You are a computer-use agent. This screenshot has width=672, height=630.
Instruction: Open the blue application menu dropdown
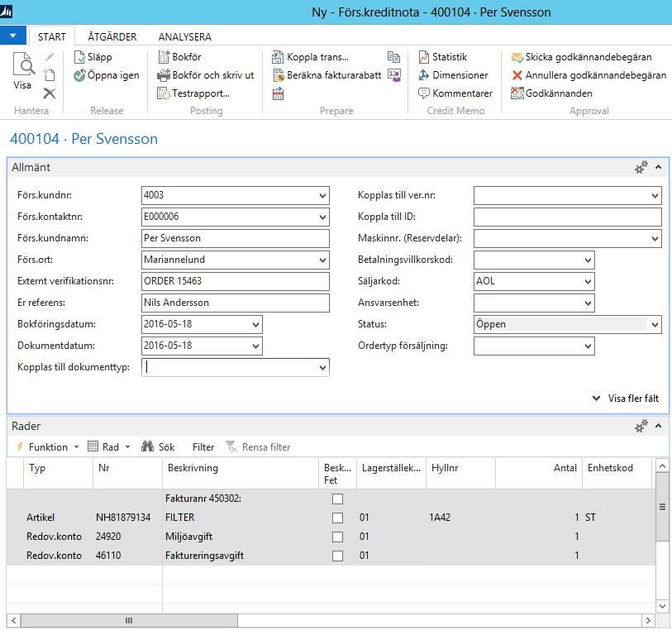(x=13, y=36)
